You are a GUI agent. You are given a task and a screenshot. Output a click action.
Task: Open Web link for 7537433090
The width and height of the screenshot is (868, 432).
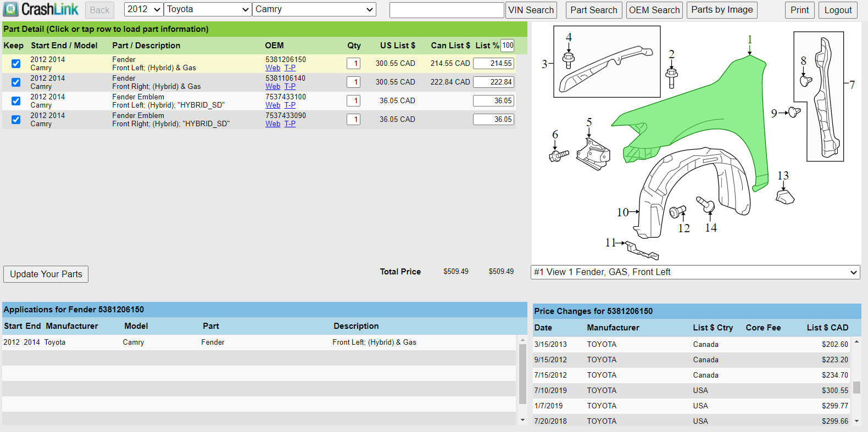pos(272,124)
